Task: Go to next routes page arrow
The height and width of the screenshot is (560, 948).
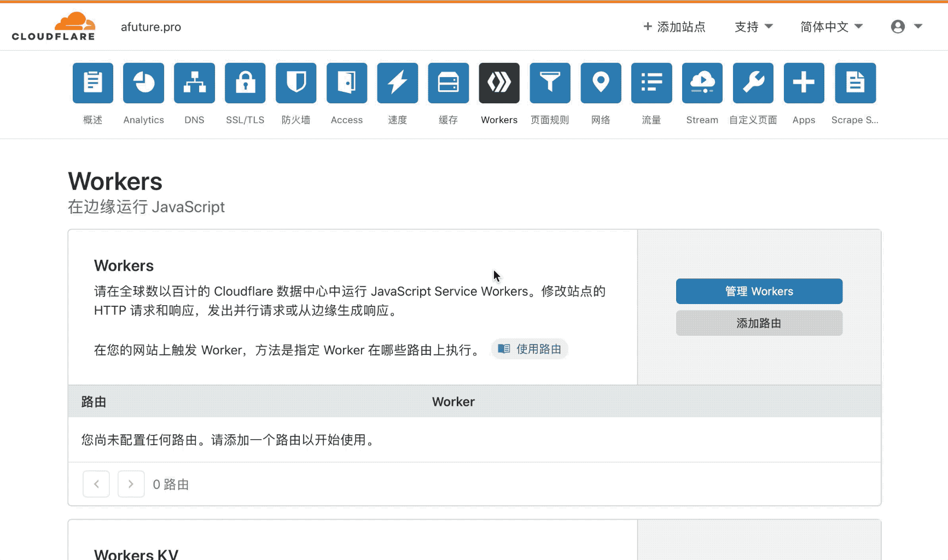Action: [131, 484]
